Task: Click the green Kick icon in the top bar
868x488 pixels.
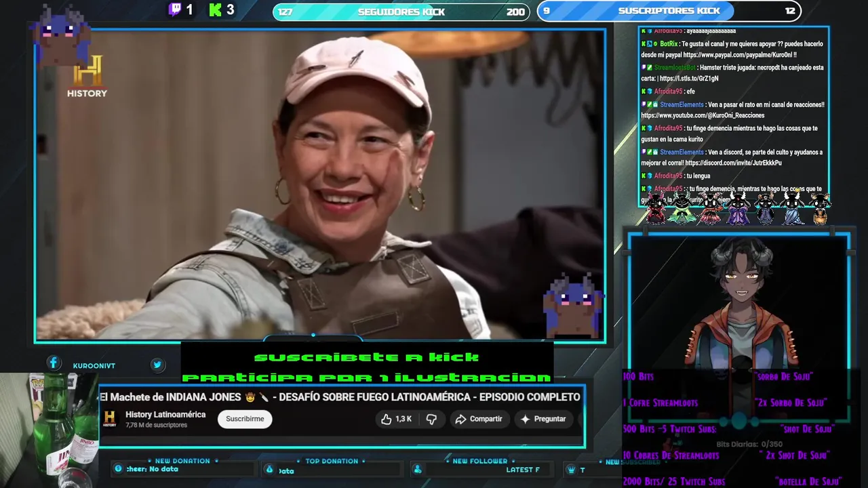Action: coord(216,9)
